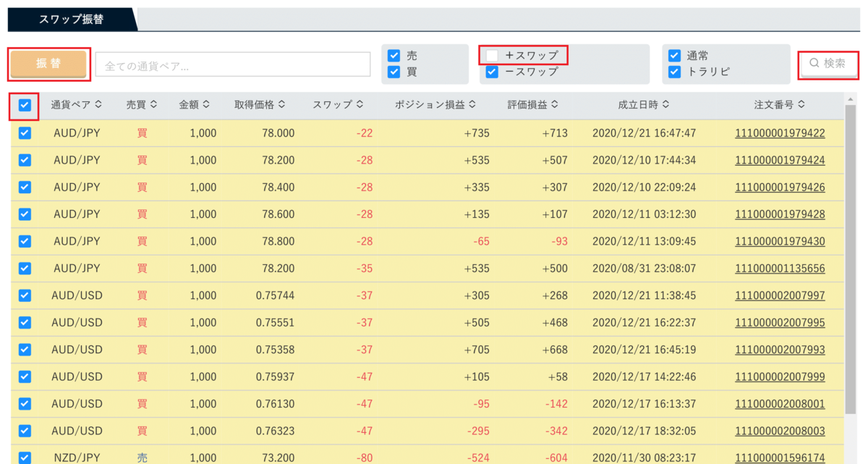This screenshot has height=464, width=868.
Task: Select the 73.200 price in NZD/JPY row
Action: [278, 457]
